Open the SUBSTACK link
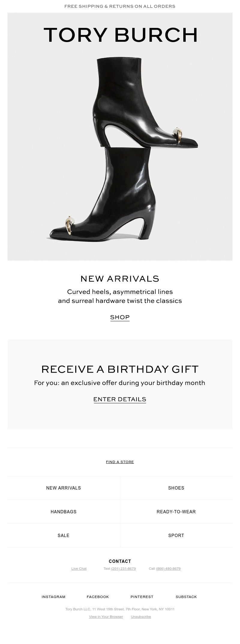 [x=186, y=597]
